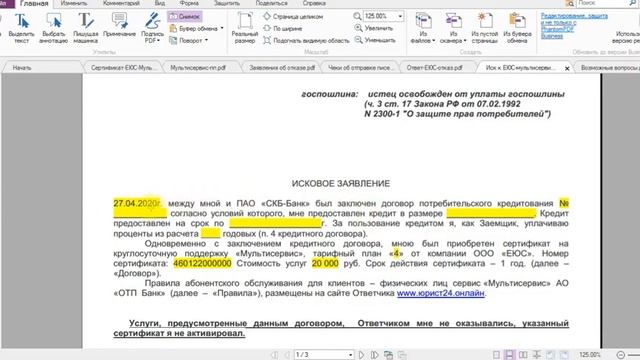Select the Выделить текст tool
Screen dimensions: 640x360
pyautogui.click(x=22, y=28)
